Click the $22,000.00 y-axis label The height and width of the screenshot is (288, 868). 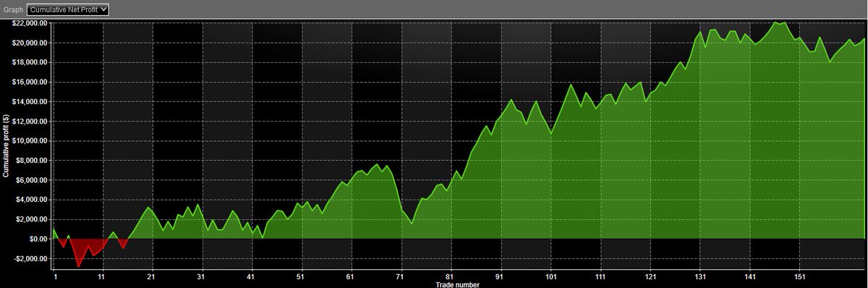click(x=30, y=23)
